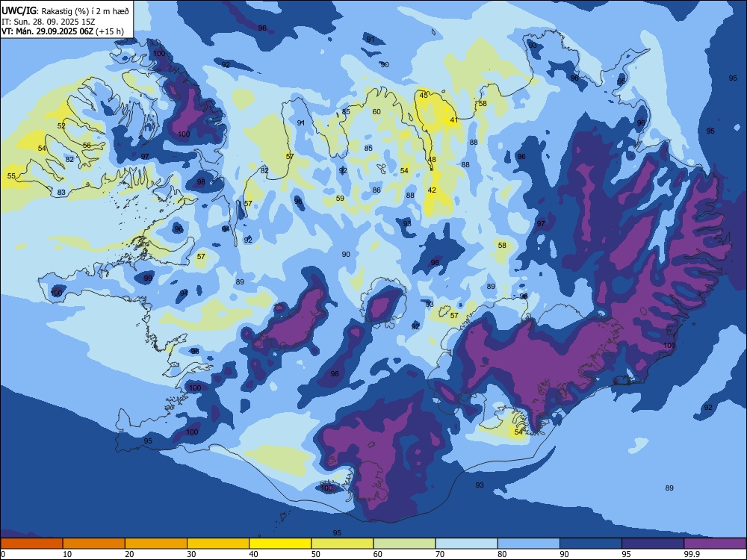Select the '59' humidity value
The height and width of the screenshot is (560, 747).
coord(340,198)
